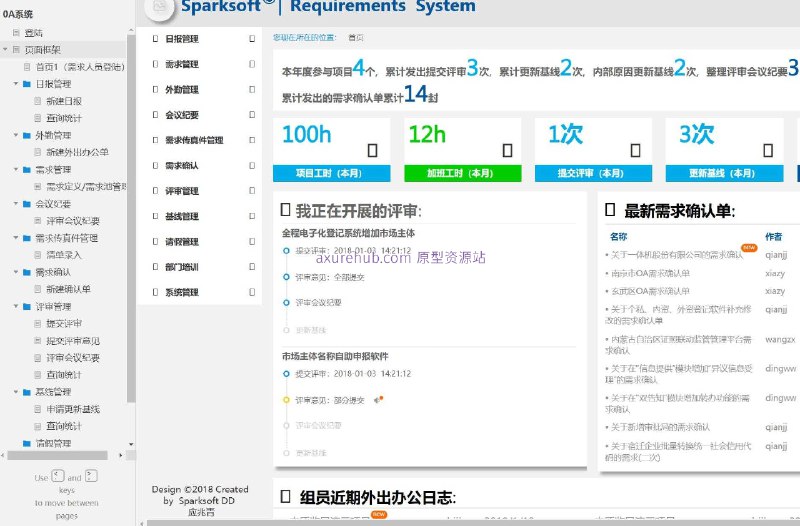Collapse the 会议纪要 folder in tree
The width and height of the screenshot is (800, 526).
pos(16,204)
